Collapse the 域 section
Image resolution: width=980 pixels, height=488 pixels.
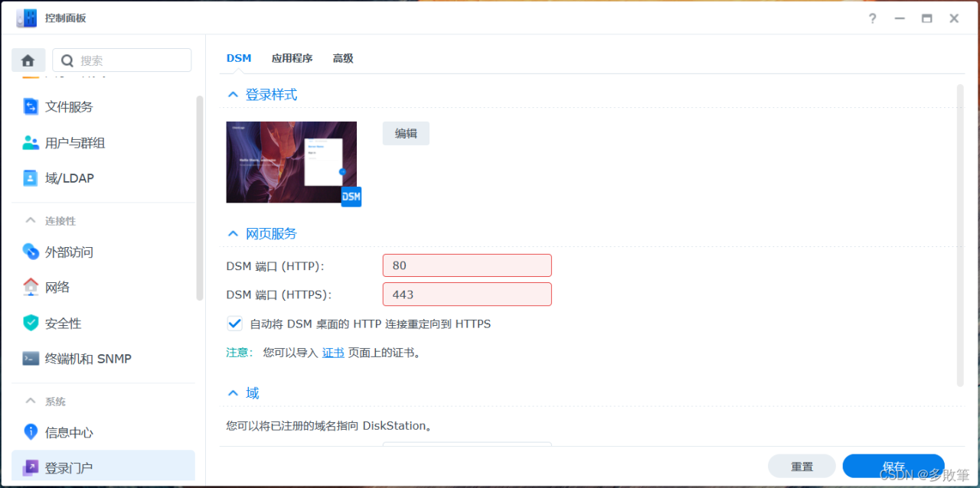[234, 393]
